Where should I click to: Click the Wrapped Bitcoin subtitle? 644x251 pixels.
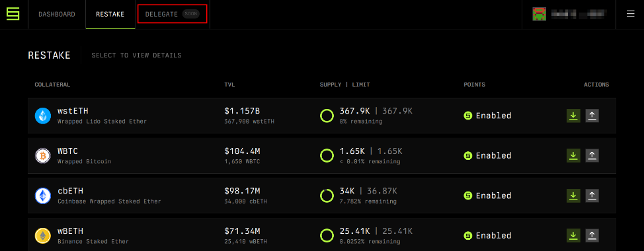[84, 162]
